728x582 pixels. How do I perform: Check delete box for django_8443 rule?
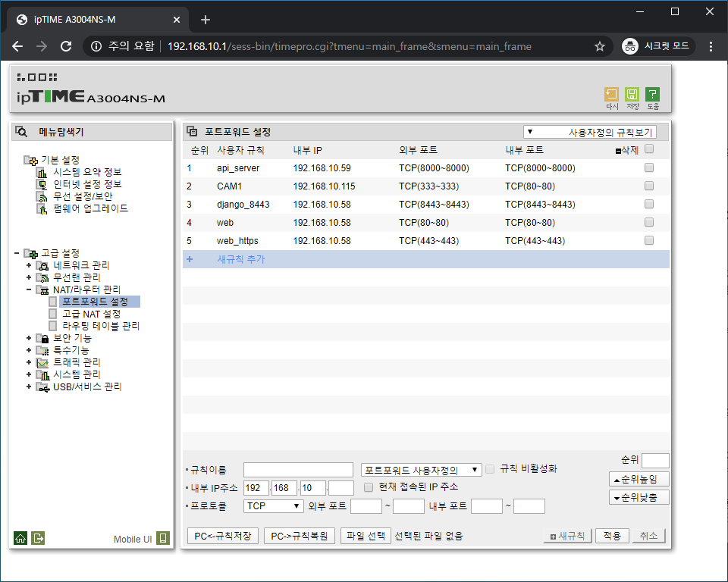(649, 204)
